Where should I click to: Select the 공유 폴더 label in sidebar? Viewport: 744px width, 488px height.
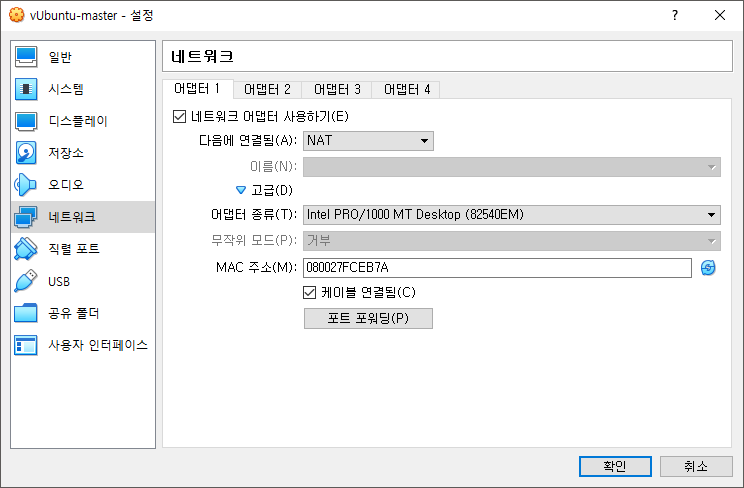tap(74, 313)
